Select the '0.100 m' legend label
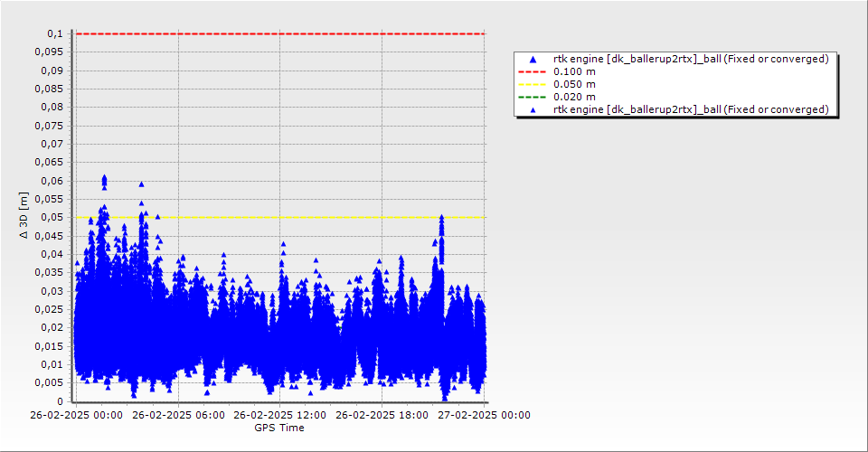Screen dimensions: 868x452 point(575,72)
